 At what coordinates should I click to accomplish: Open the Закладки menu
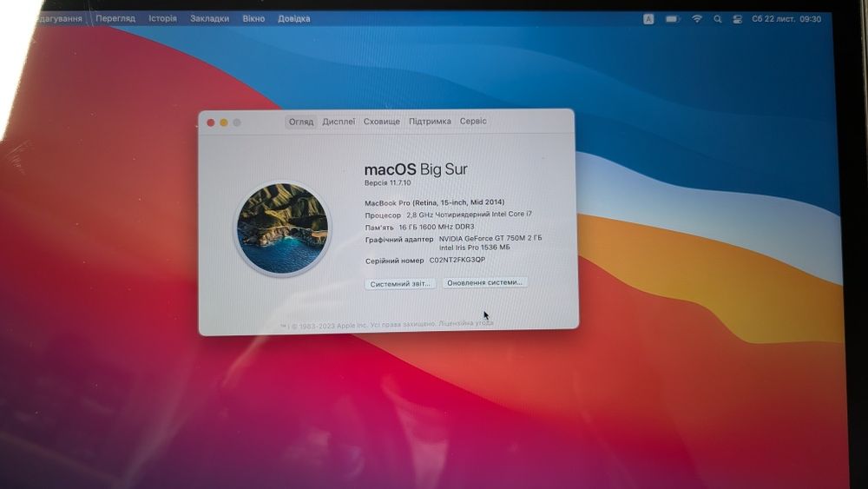tap(209, 18)
